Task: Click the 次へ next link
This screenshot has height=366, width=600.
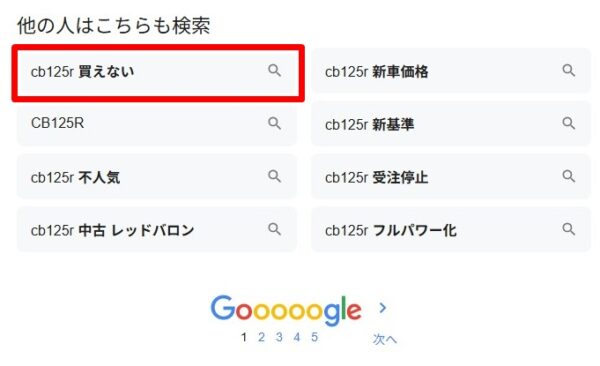Action: tap(385, 339)
